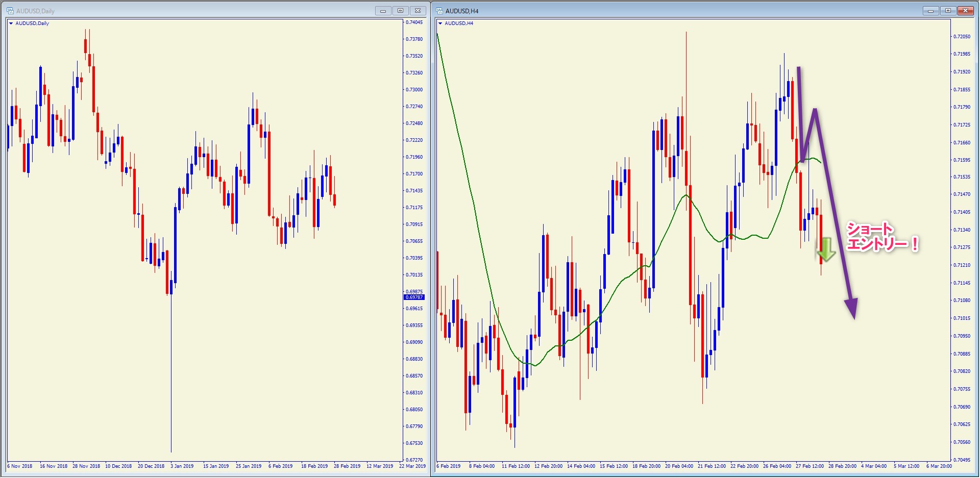This screenshot has height=478, width=980.
Task: Click the 0.70495 price on H4 axis
Action: tap(962, 460)
